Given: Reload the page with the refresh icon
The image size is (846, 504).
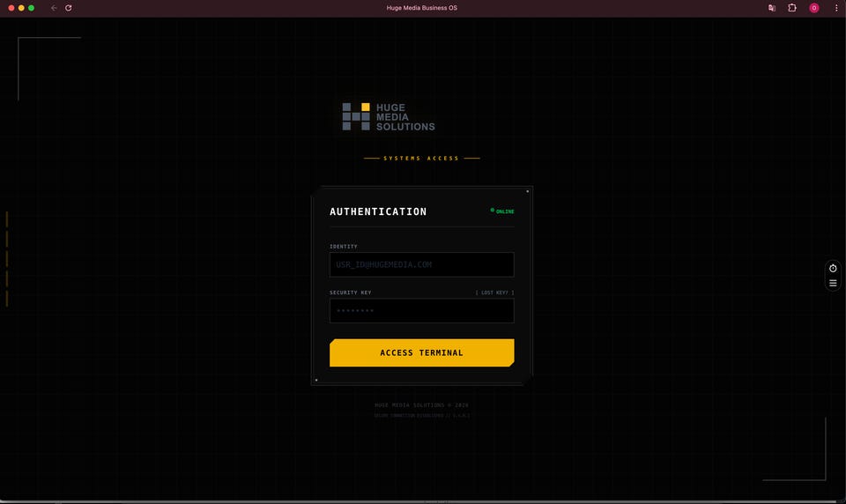Looking at the screenshot, I should point(69,8).
